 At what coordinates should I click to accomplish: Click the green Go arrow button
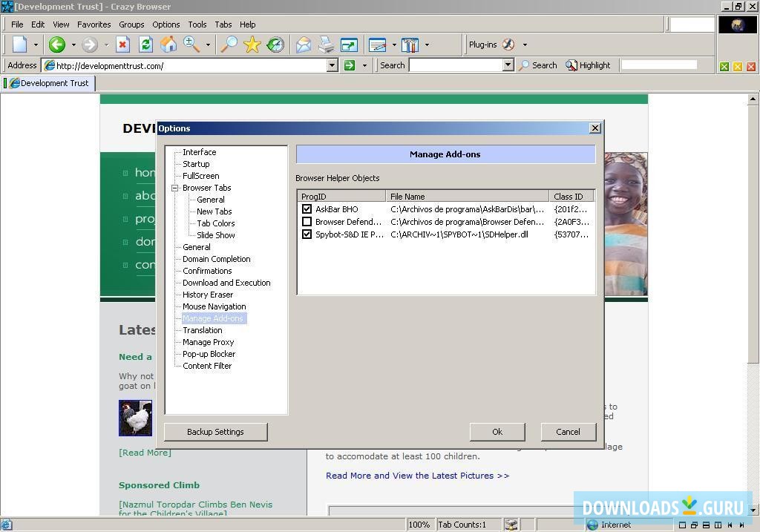(350, 65)
